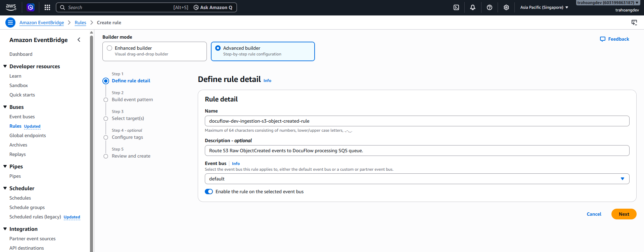Screen dimensions: 644x252
Task: Open the notifications bell
Action: click(x=473, y=7)
